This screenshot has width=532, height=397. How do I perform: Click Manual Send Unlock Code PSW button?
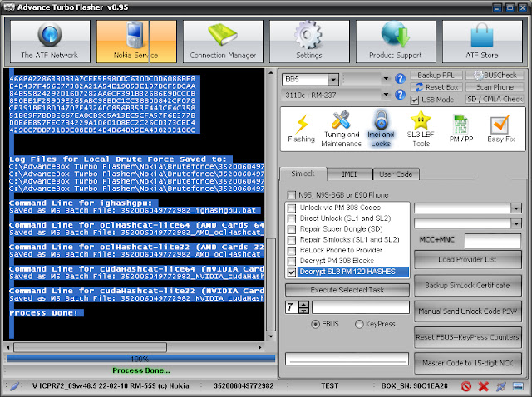(x=467, y=311)
